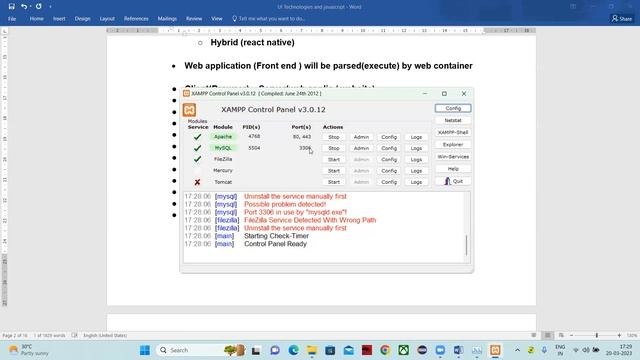
Task: Open Apache Logs list
Action: coord(416,137)
